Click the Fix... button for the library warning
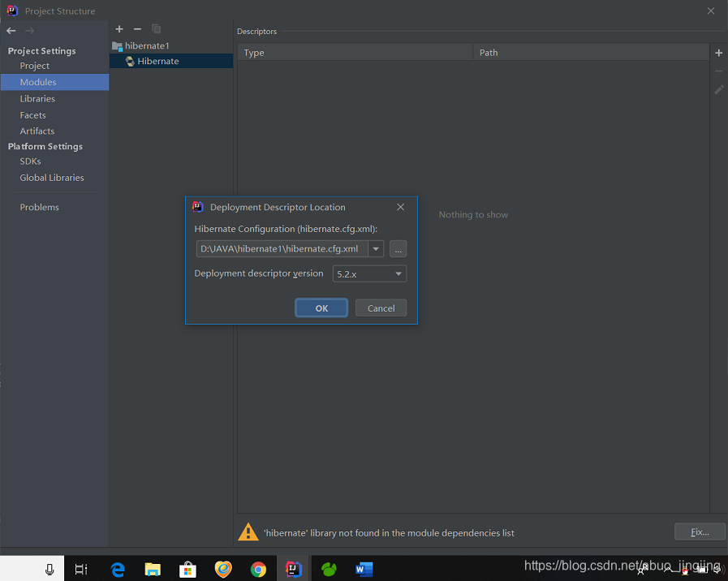 (x=700, y=532)
